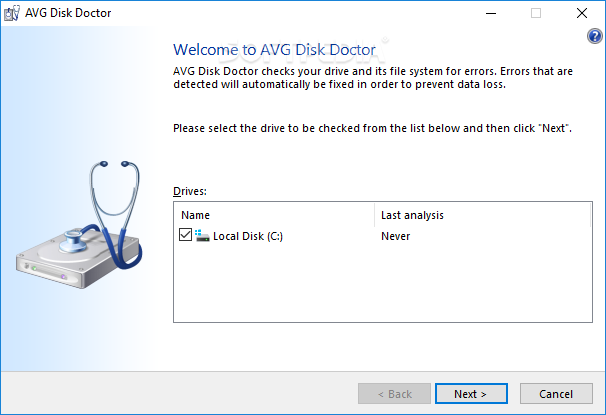
Task: Click the Please select the drive instruction text
Action: tap(372, 129)
